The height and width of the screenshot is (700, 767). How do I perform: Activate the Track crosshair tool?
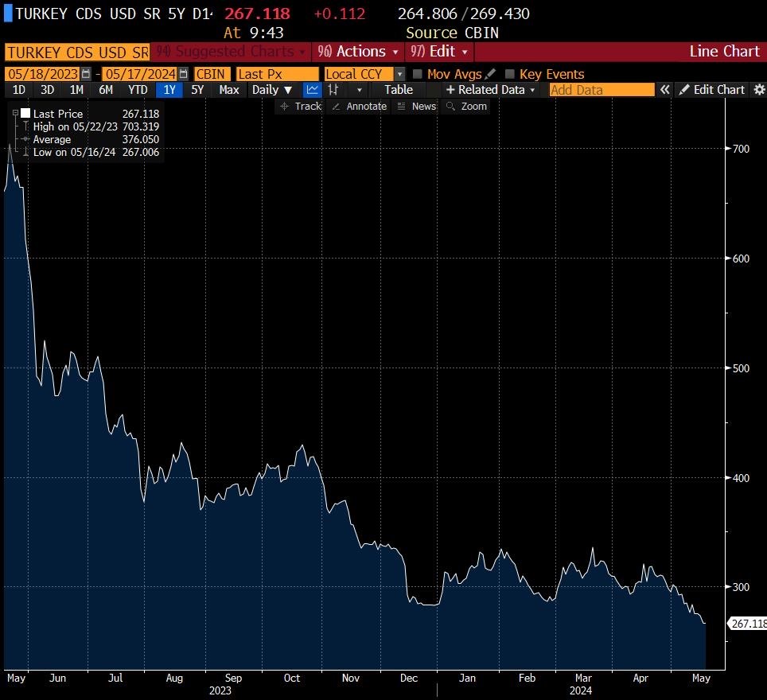point(301,107)
